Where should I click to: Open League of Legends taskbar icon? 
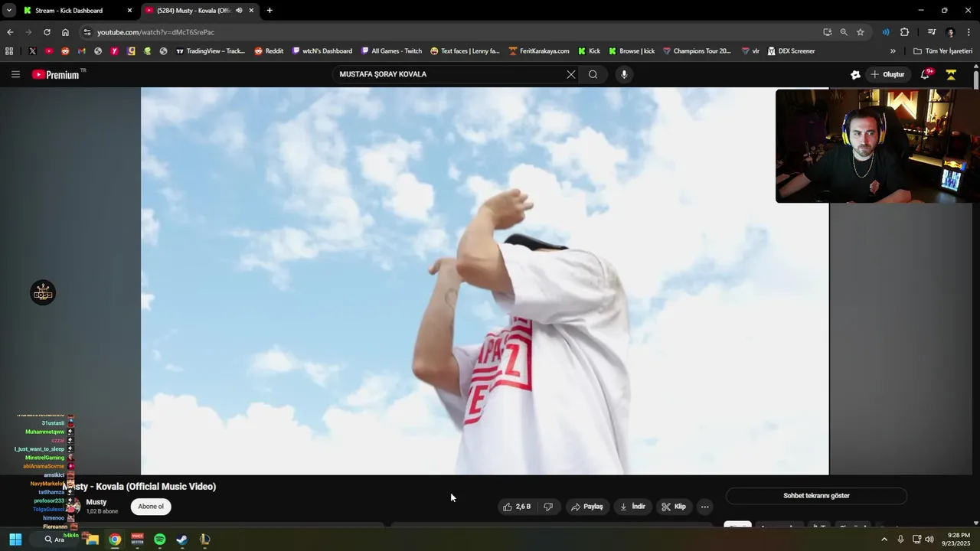204,540
